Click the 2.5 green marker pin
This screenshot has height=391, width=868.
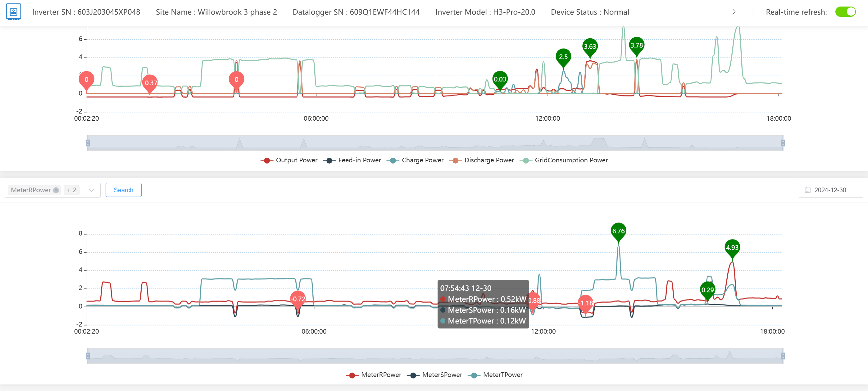click(x=563, y=57)
